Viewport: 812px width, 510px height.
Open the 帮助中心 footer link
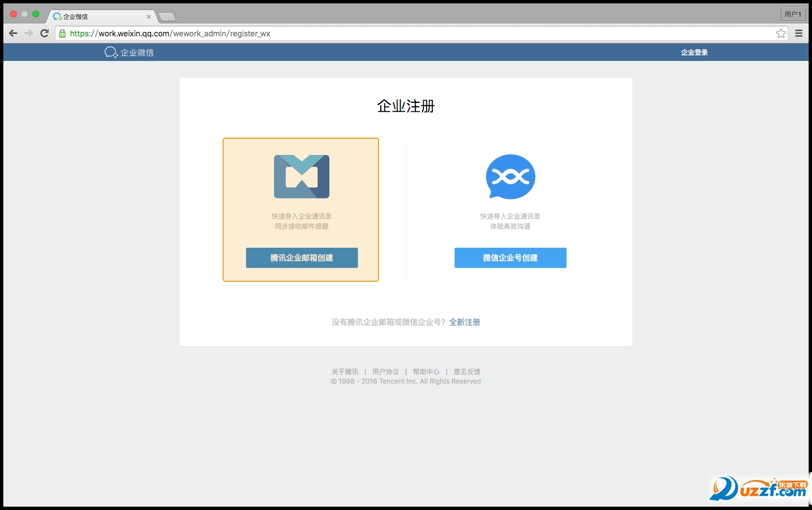(426, 372)
